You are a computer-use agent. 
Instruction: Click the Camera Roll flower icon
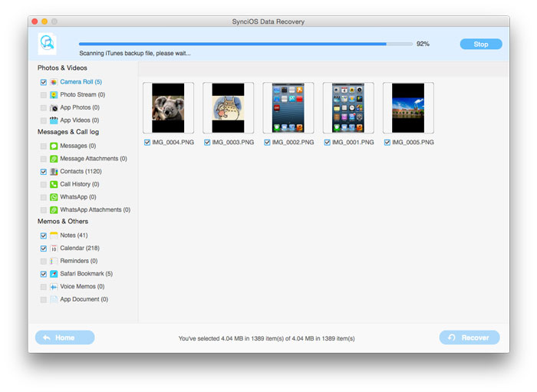click(54, 82)
